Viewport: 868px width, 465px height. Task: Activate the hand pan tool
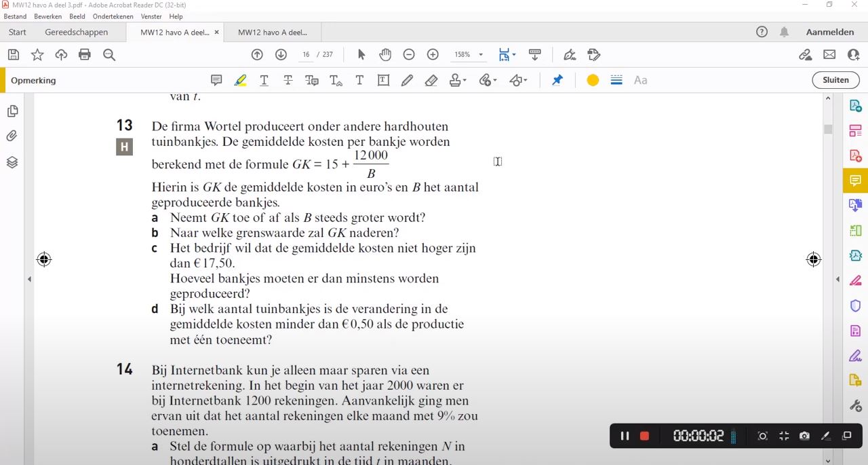[x=385, y=54]
